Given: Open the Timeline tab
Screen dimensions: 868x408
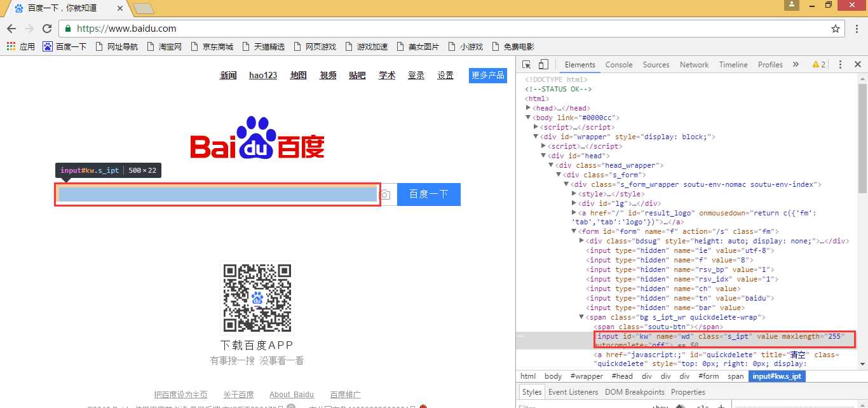Looking at the screenshot, I should [x=733, y=65].
